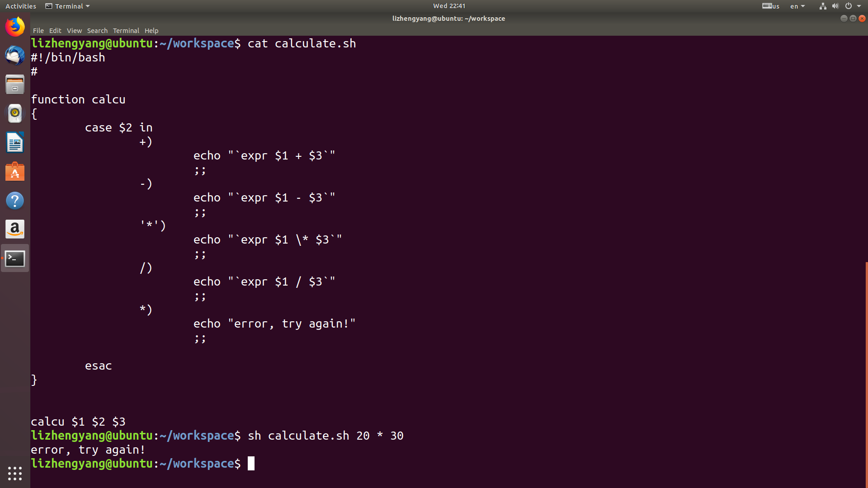Open the Wed 22:41 clock calendar
The image size is (868, 488).
click(x=449, y=6)
